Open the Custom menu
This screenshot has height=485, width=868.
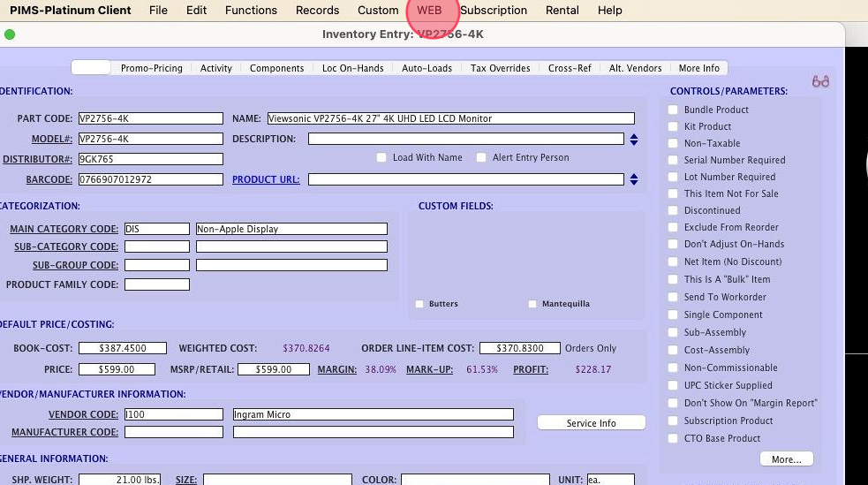tap(378, 10)
